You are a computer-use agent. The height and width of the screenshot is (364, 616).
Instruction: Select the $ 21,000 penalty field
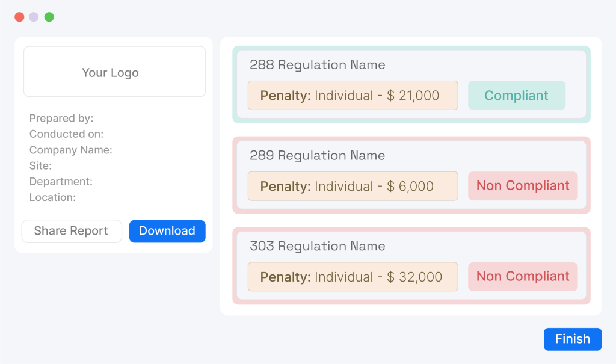[353, 96]
